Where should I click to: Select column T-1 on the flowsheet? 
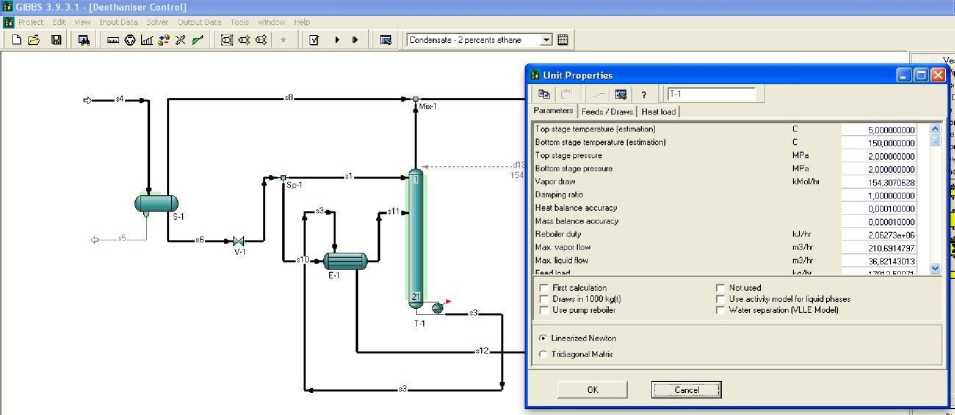(x=415, y=239)
